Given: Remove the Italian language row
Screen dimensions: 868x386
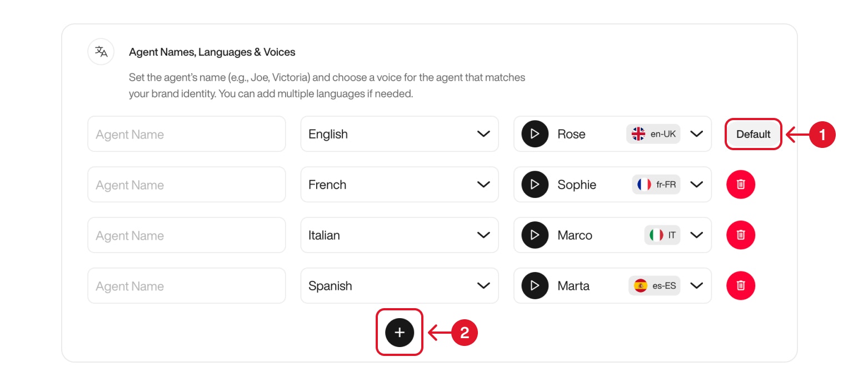Looking at the screenshot, I should tap(741, 235).
